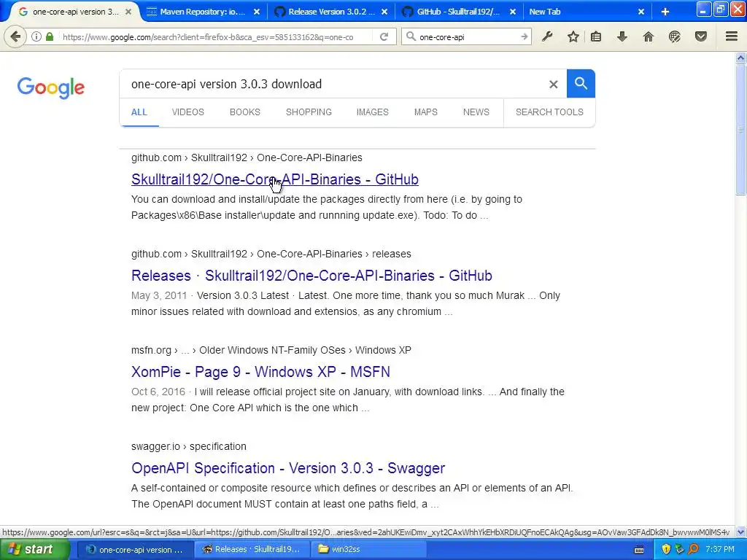Open the Downloads arrow icon
The width and height of the screenshot is (747, 560).
[x=622, y=36]
